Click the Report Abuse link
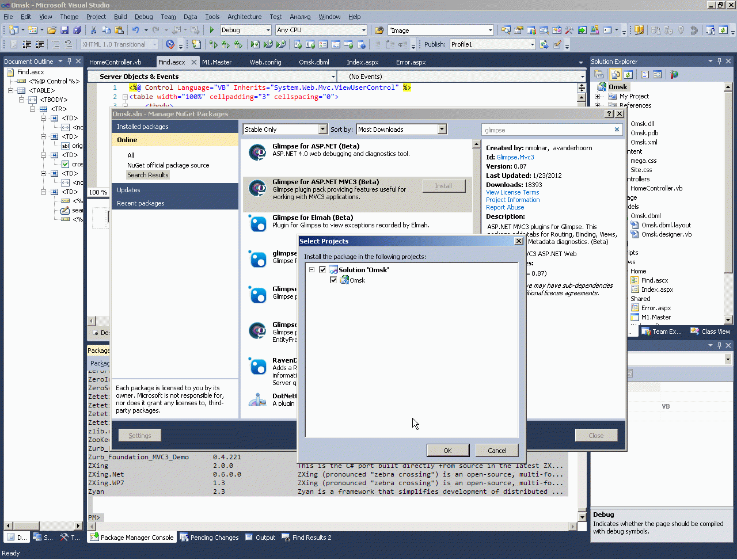 505,207
